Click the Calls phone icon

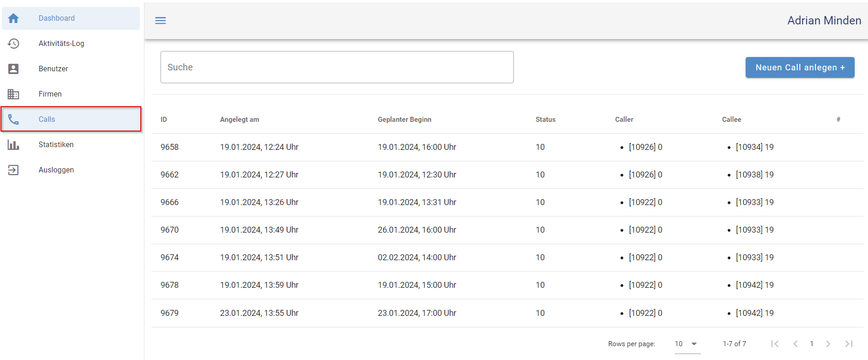13,120
